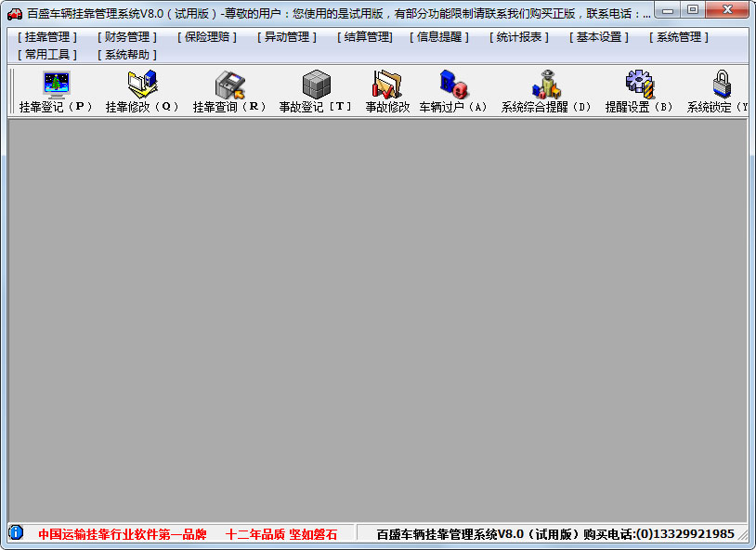Open 挂靠查询 (R) search icon
The width and height of the screenshot is (756, 550).
229,85
